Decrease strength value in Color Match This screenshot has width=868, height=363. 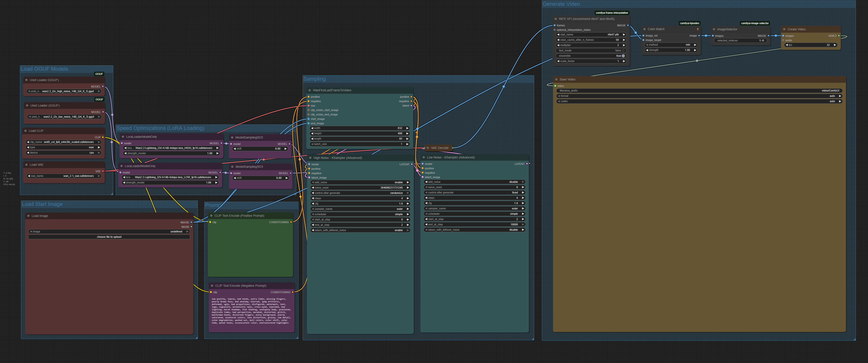point(647,50)
